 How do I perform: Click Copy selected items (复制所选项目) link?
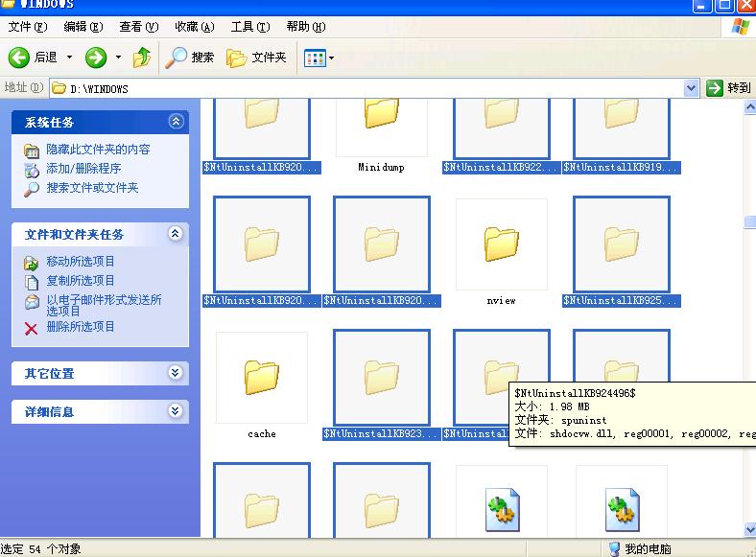[x=80, y=281]
